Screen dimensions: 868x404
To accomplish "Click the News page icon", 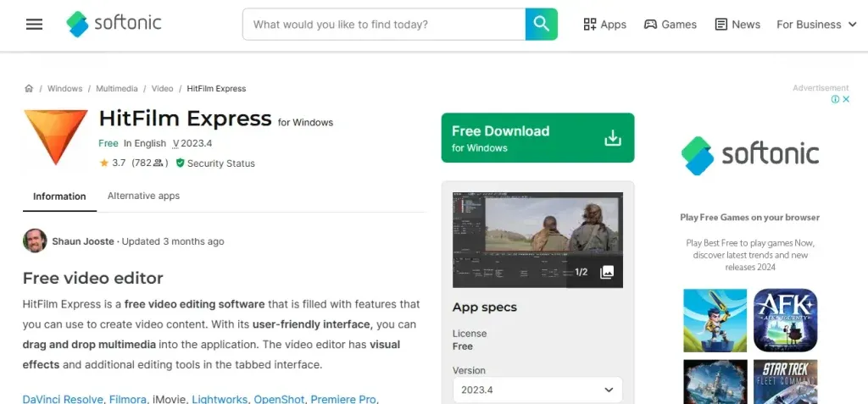I will point(721,25).
